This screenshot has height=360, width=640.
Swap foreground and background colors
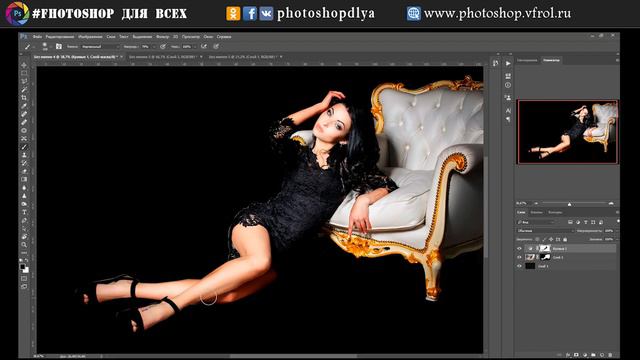pos(27,260)
